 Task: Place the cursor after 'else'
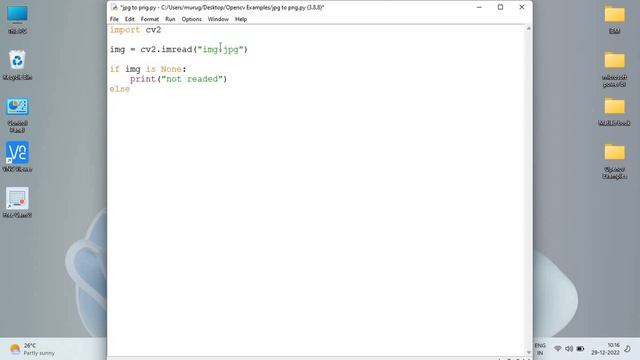(x=130, y=89)
